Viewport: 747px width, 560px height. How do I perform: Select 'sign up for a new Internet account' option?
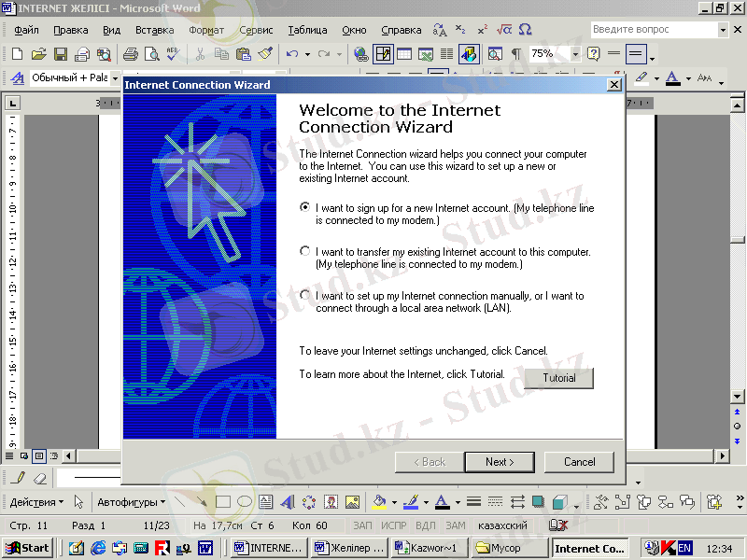point(305,207)
